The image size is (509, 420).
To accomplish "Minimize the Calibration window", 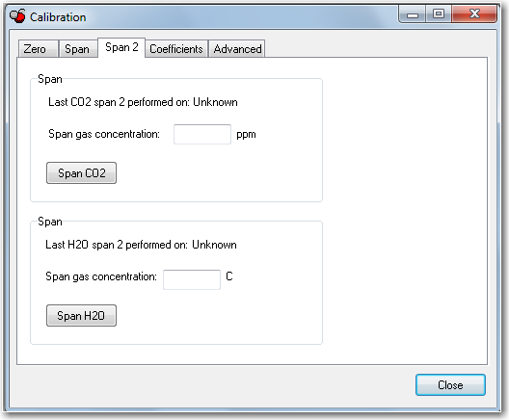I will [x=413, y=14].
